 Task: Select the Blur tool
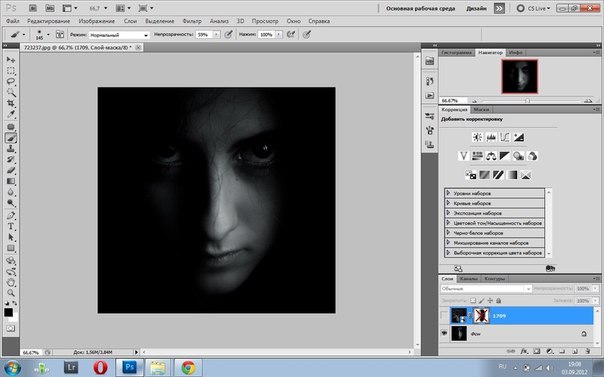point(11,192)
